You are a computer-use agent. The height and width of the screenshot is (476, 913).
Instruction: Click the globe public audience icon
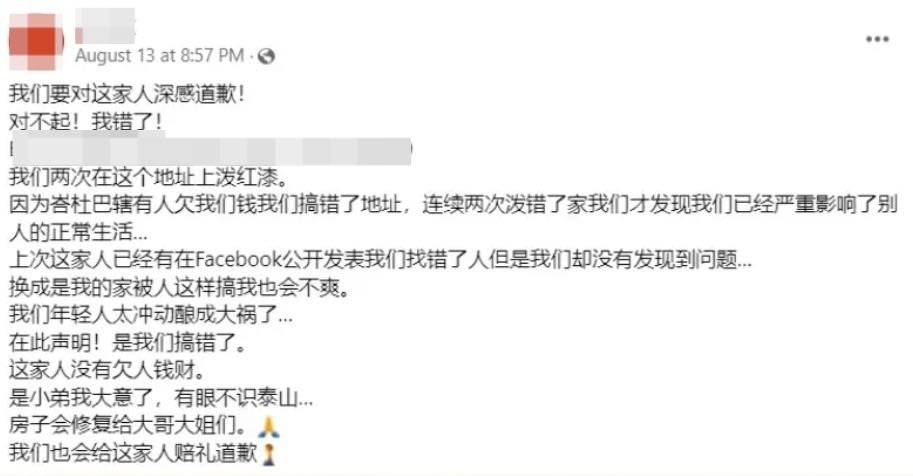click(x=266, y=56)
